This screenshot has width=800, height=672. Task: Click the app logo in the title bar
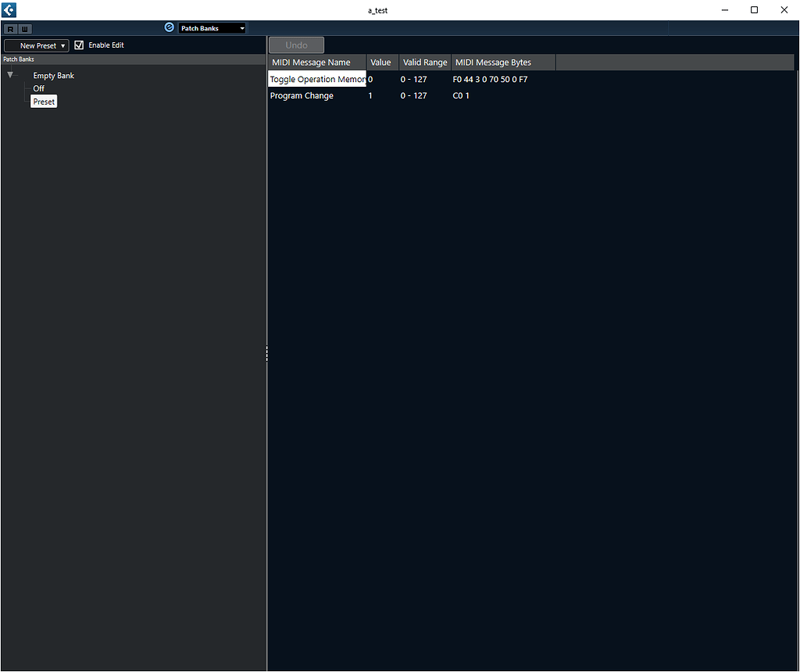click(8, 9)
